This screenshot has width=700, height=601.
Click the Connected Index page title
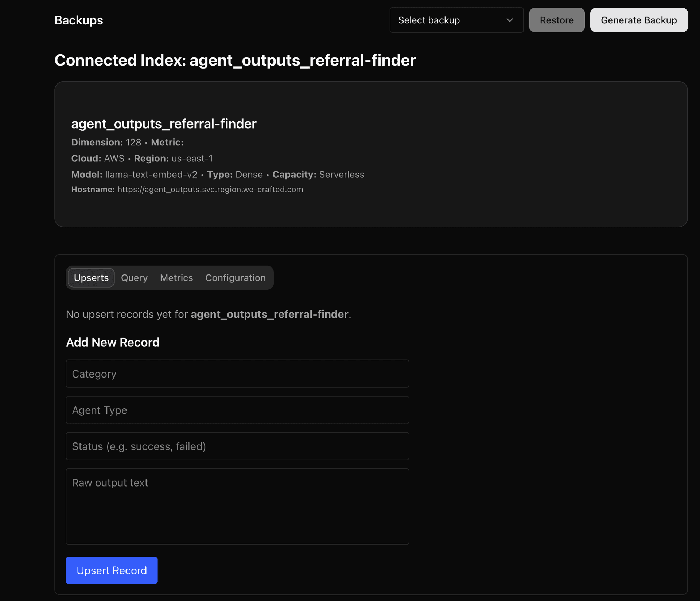coord(235,60)
